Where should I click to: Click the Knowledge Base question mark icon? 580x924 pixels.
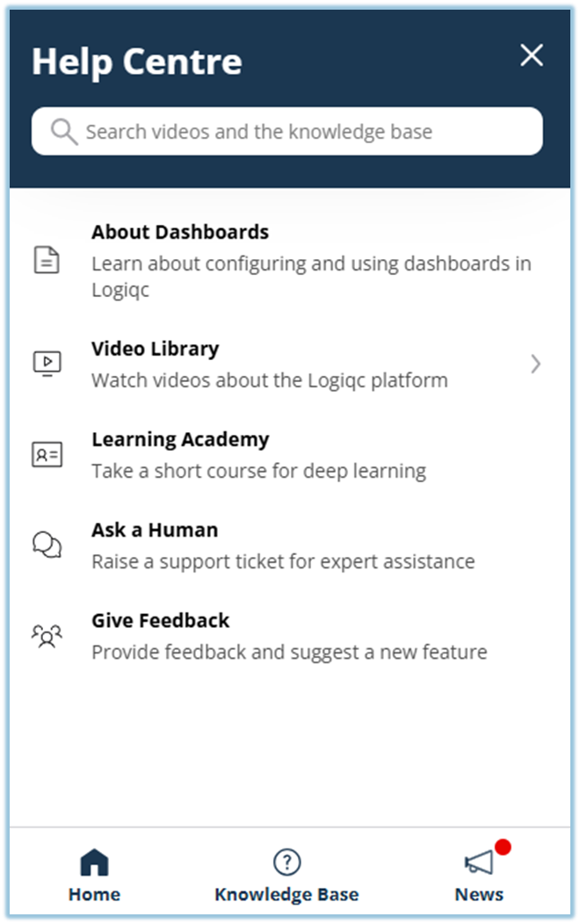click(x=287, y=863)
